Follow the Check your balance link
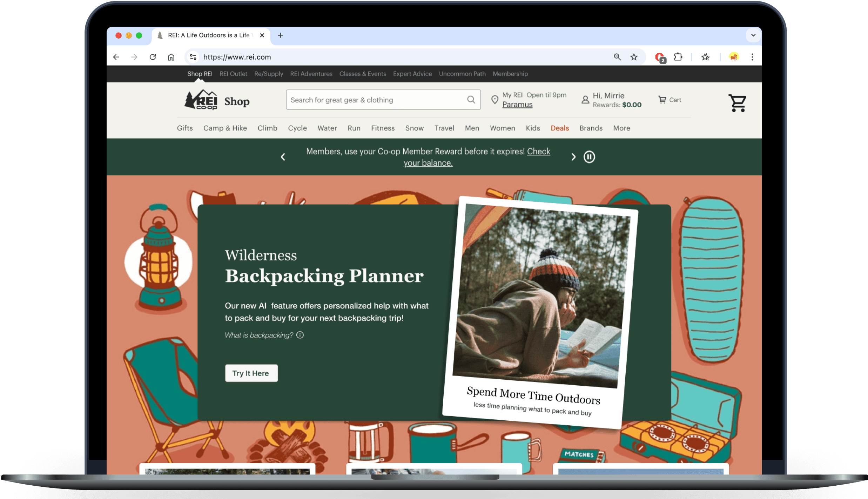868x499 pixels. coord(538,152)
